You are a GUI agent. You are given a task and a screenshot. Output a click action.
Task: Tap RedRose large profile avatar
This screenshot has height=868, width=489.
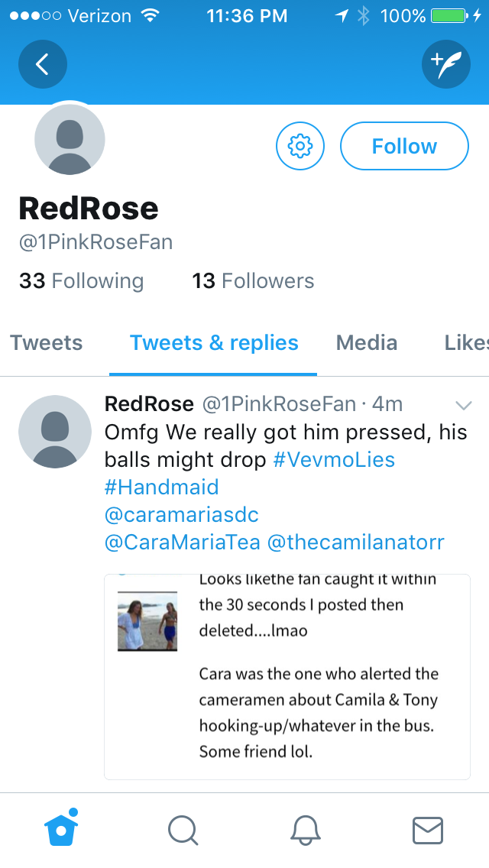click(x=70, y=140)
